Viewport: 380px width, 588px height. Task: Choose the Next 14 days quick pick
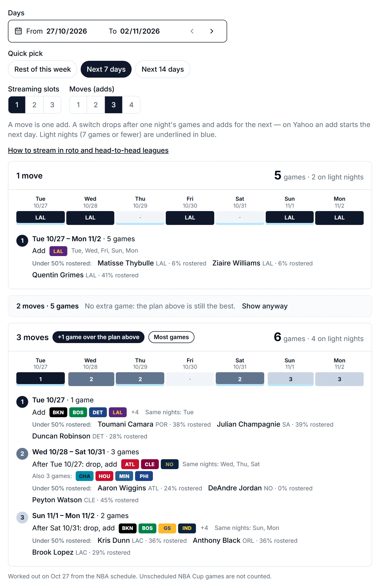(x=163, y=69)
